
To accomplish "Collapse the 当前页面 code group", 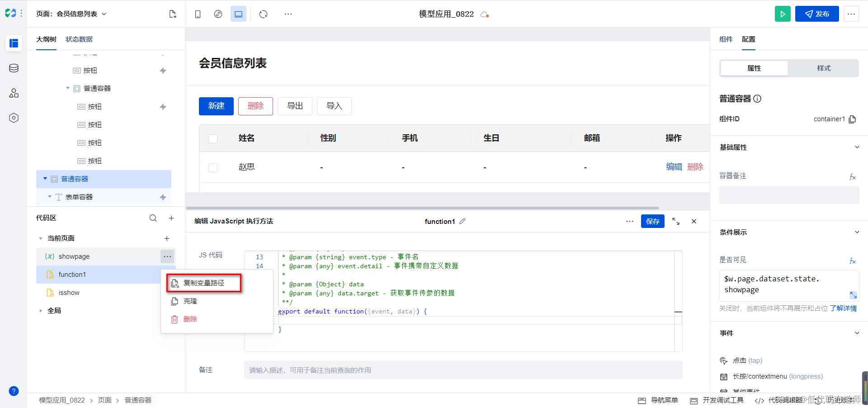I will 41,238.
